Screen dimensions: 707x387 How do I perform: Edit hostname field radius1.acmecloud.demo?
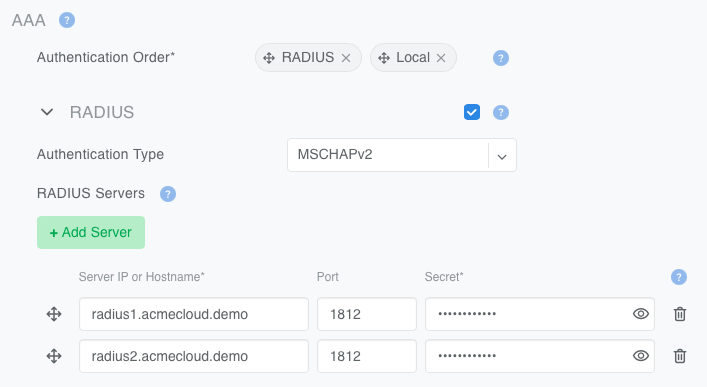(x=194, y=314)
